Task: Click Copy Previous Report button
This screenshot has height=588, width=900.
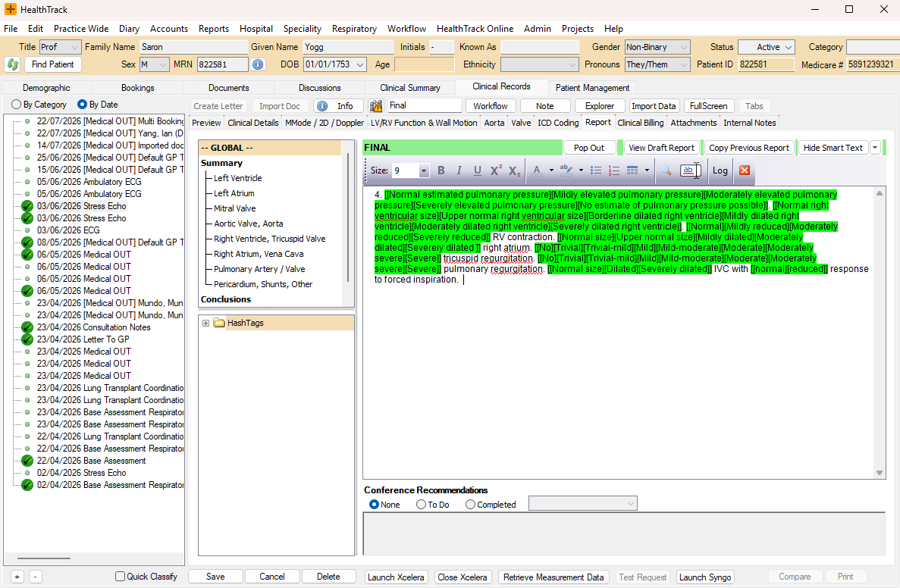Action: pyautogui.click(x=749, y=148)
